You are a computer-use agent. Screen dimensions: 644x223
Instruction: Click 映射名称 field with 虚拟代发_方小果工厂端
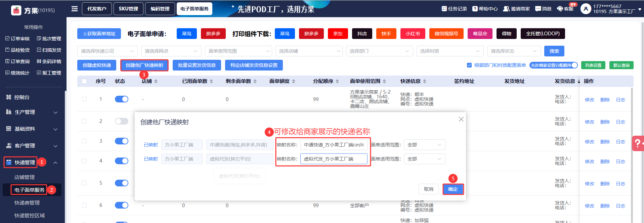click(x=334, y=159)
